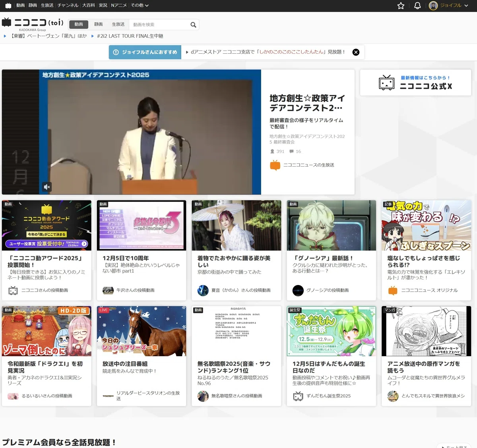This screenshot has width=477, height=448.
Task: Focus the 動画を検索 search field
Action: (x=159, y=25)
